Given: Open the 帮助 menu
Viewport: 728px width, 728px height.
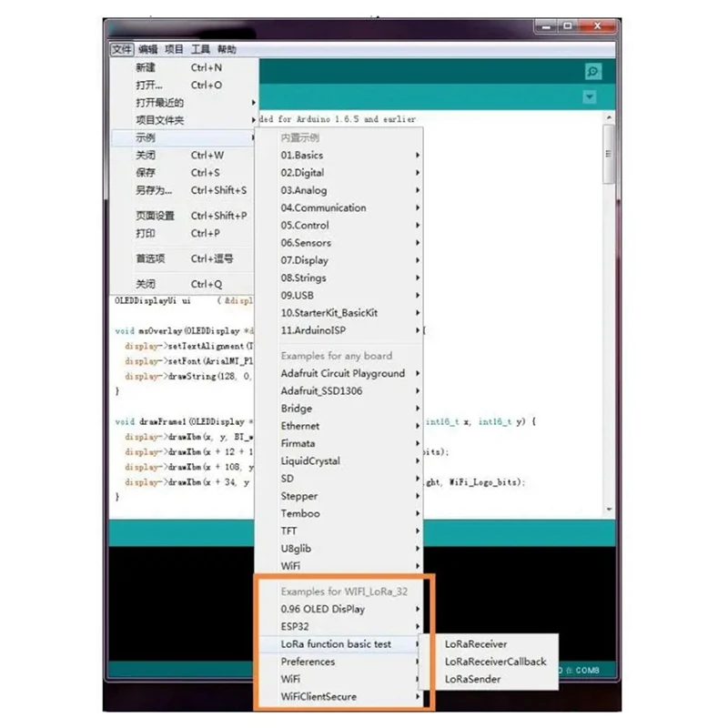Looking at the screenshot, I should tap(227, 49).
